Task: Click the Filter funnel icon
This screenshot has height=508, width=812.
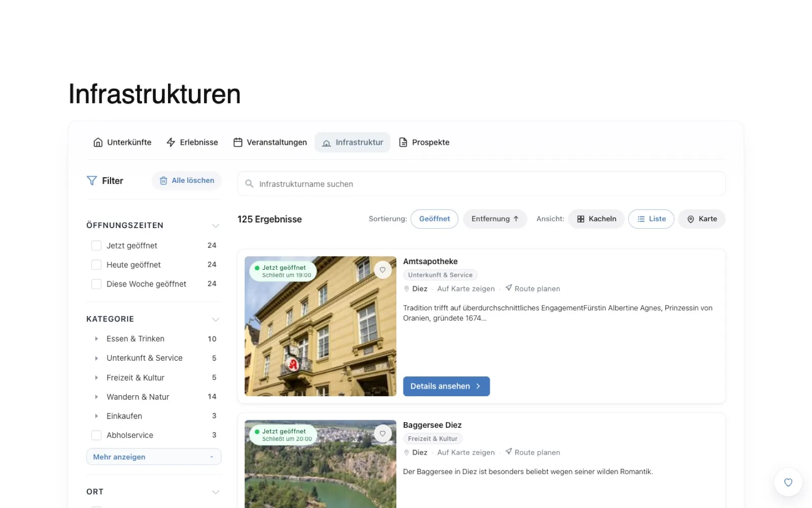Action: click(91, 181)
